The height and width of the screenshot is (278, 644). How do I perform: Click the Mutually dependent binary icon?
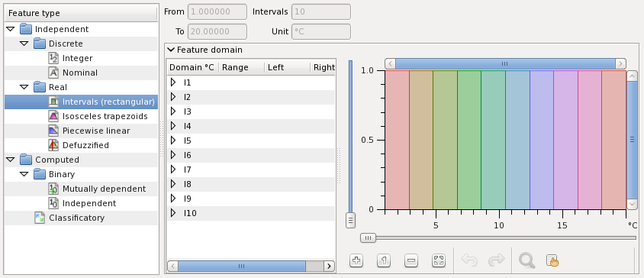click(53, 189)
